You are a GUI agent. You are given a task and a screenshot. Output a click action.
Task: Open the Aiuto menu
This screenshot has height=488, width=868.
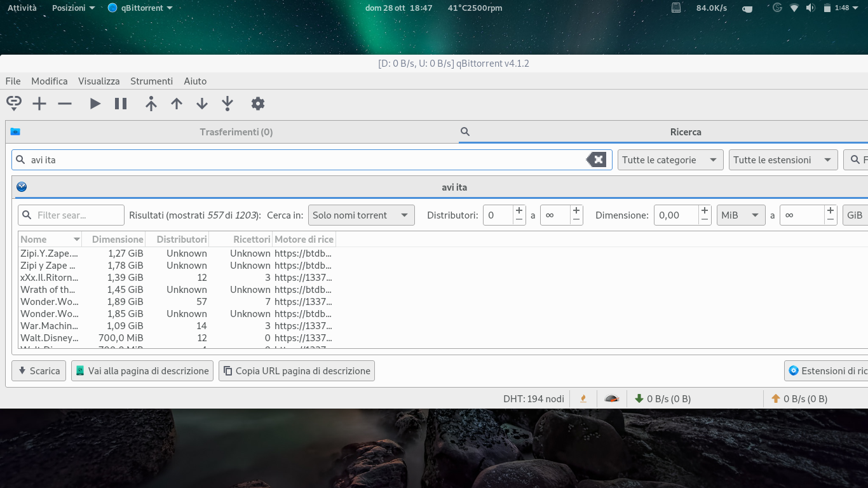point(195,81)
